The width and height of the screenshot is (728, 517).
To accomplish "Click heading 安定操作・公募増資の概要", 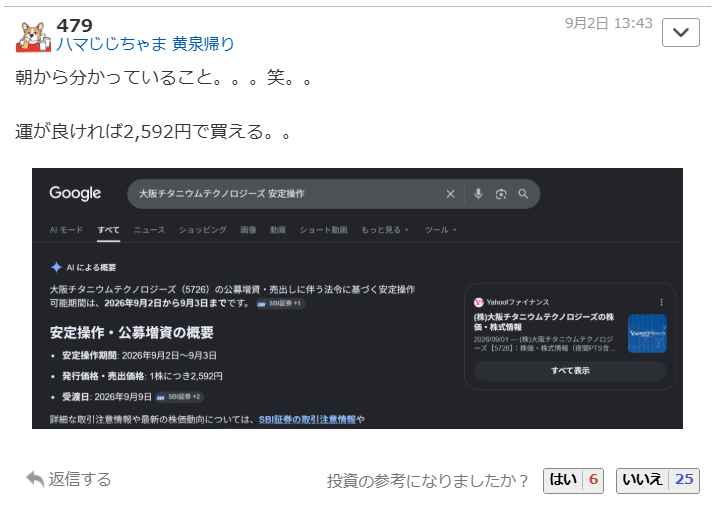I will tap(131, 332).
